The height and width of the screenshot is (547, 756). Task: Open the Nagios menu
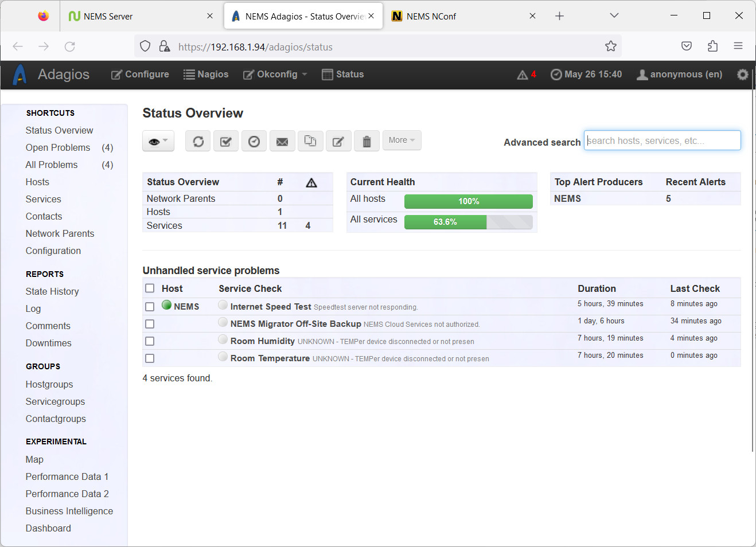point(206,75)
